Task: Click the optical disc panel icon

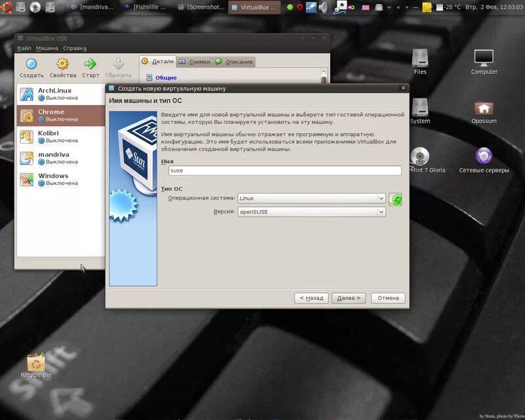Action: click(x=35, y=7)
